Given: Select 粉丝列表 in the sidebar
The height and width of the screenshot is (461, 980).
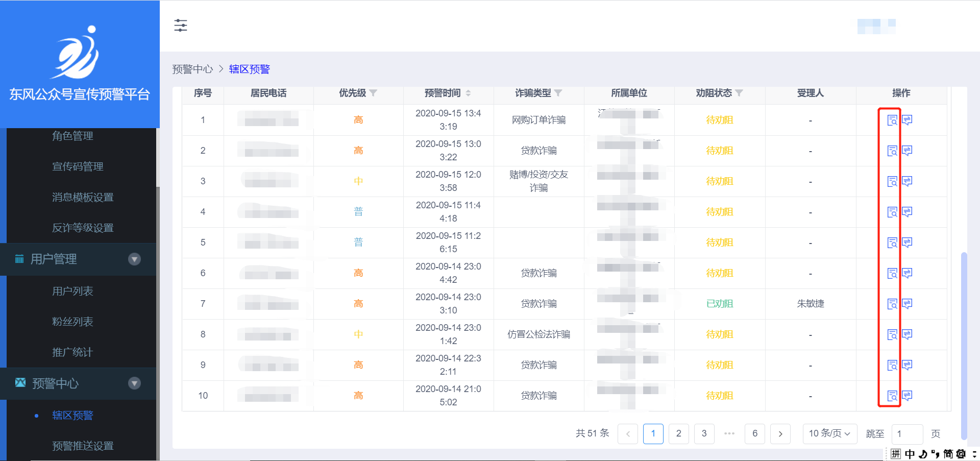Looking at the screenshot, I should (72, 322).
